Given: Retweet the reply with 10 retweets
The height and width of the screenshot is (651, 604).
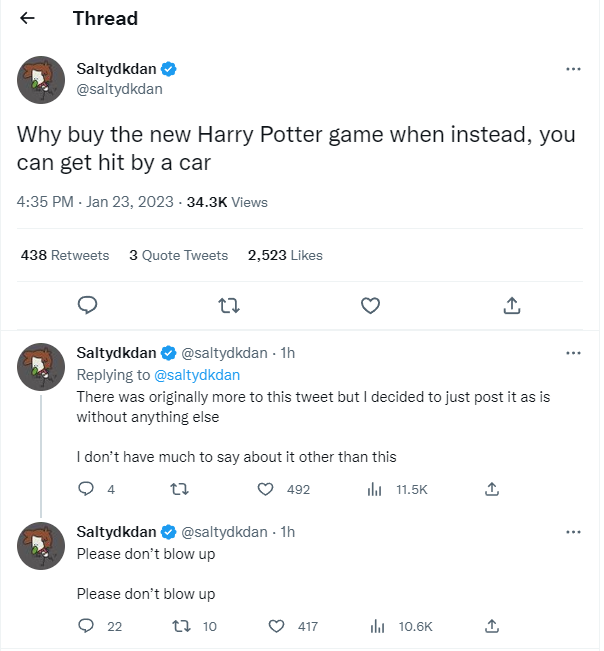Looking at the screenshot, I should click(181, 626).
